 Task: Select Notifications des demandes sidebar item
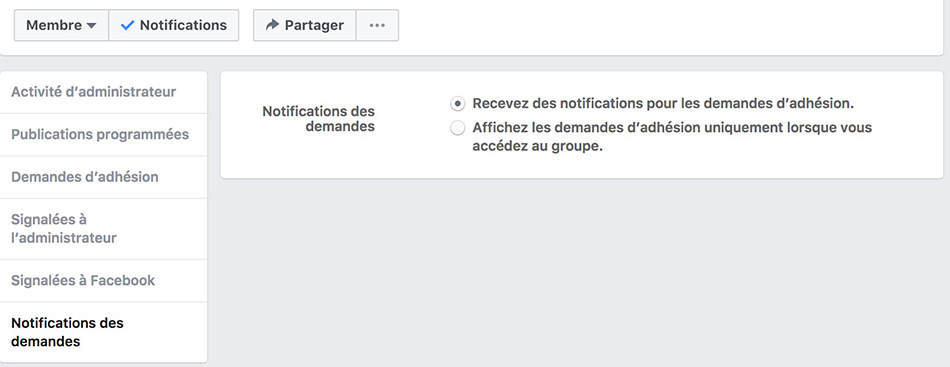point(104,332)
